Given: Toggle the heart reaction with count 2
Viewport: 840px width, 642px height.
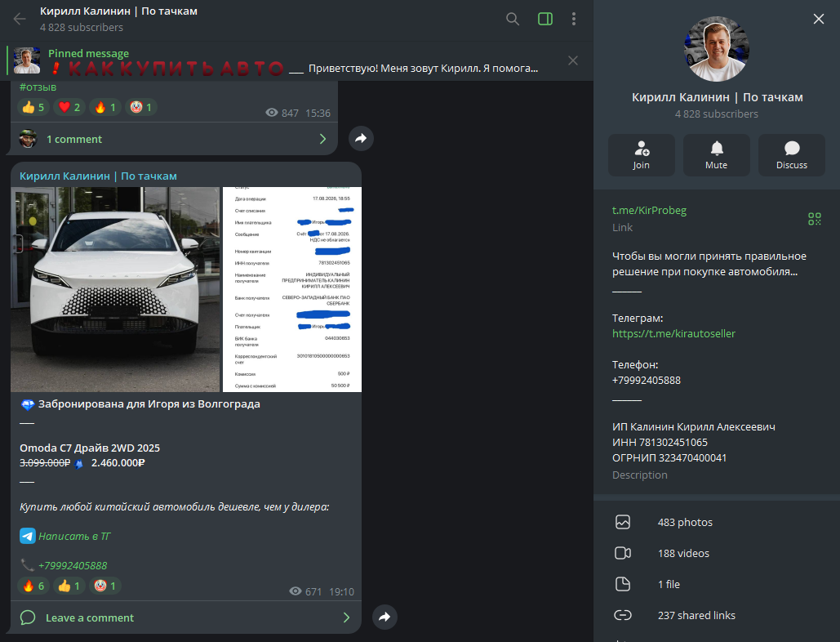Looking at the screenshot, I should tap(69, 107).
